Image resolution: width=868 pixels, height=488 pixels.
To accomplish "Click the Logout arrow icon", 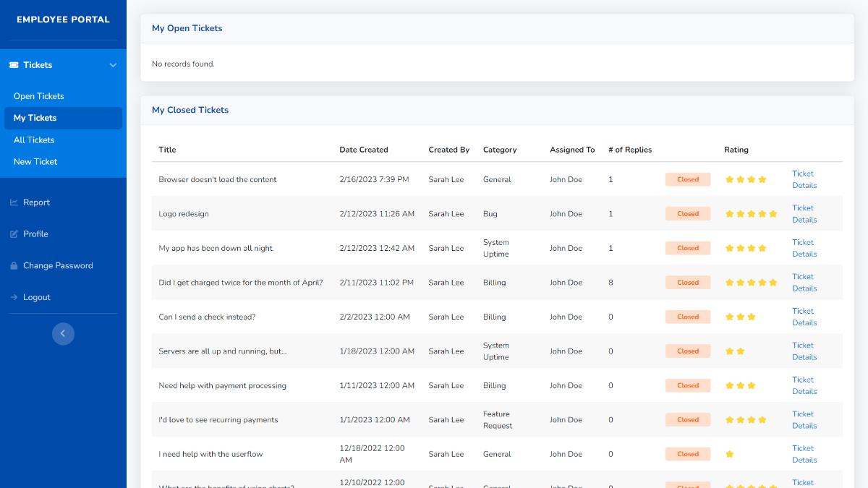I will 13,296.
